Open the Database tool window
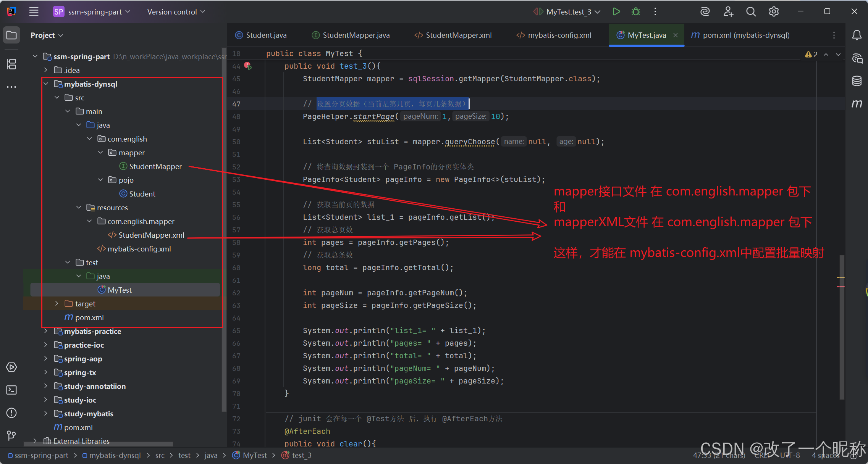 tap(857, 81)
